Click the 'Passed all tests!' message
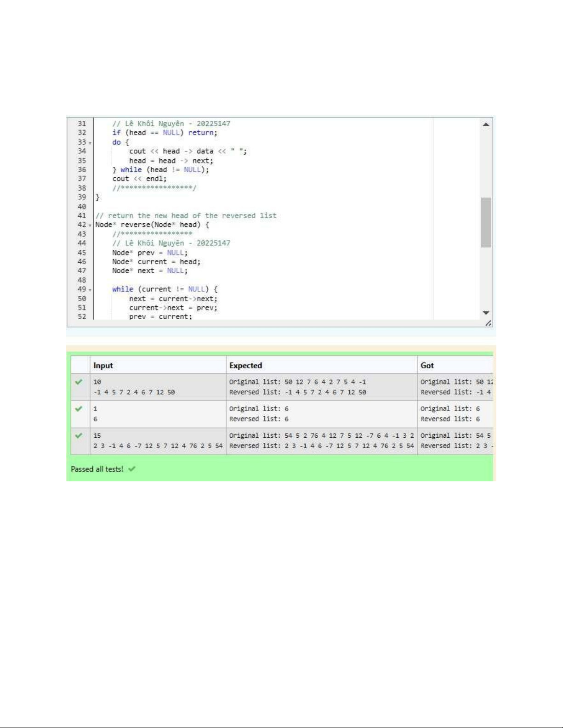This screenshot has width=563, height=728. [97, 469]
